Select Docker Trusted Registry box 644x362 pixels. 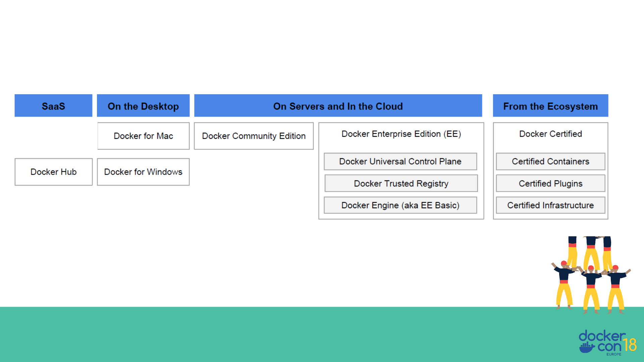[401, 184]
